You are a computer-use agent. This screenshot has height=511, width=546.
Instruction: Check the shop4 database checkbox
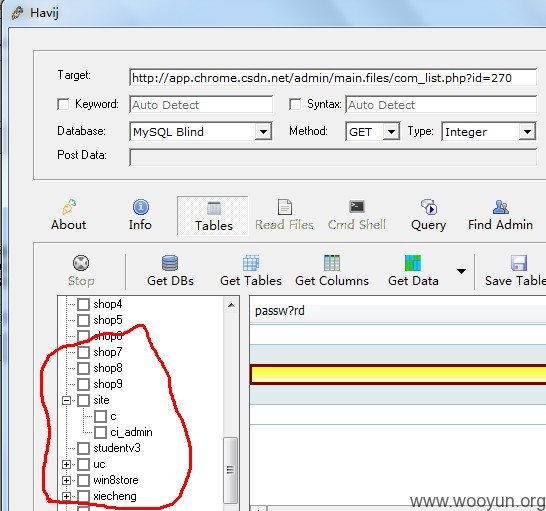pyautogui.click(x=83, y=304)
